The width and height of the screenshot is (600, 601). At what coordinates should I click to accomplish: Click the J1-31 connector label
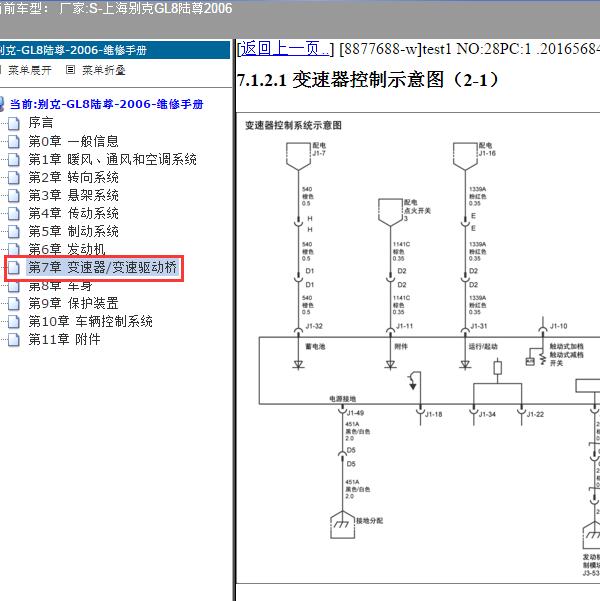coord(479,326)
